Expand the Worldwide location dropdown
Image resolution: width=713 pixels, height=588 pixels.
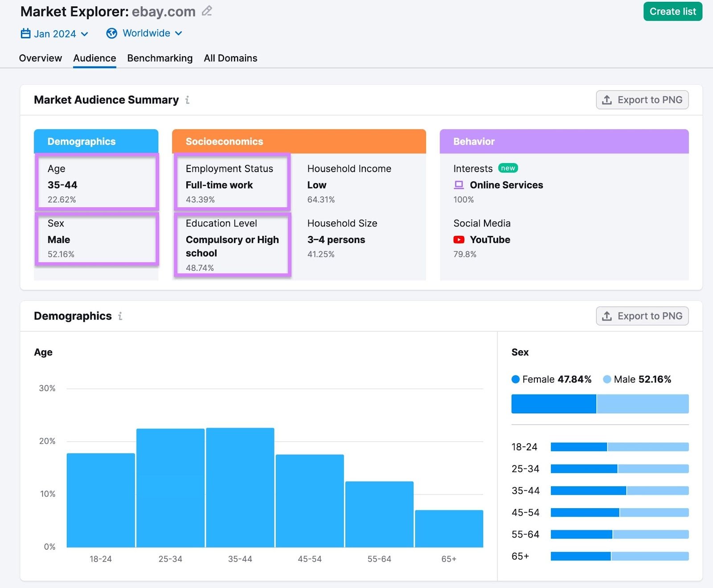click(x=146, y=33)
